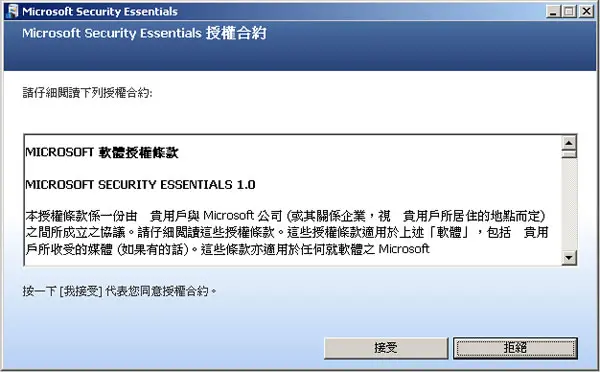Accept the license with 接受 button
600x372 pixels.
[x=386, y=348]
